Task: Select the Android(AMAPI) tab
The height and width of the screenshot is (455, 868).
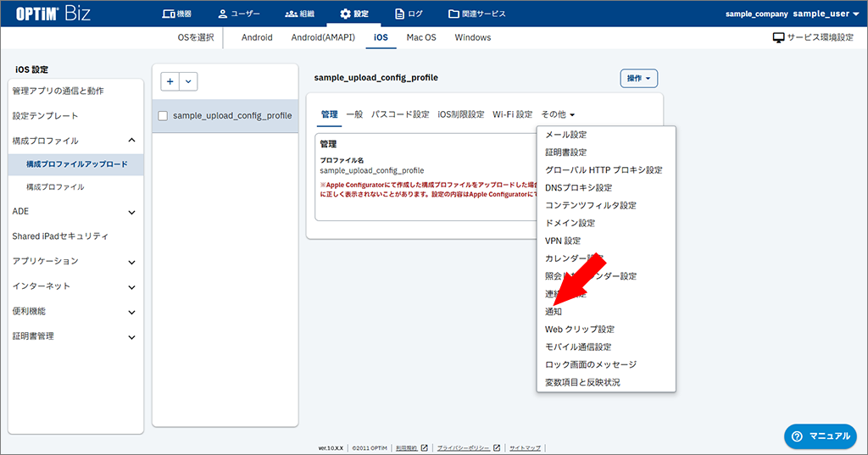Action: (x=323, y=37)
